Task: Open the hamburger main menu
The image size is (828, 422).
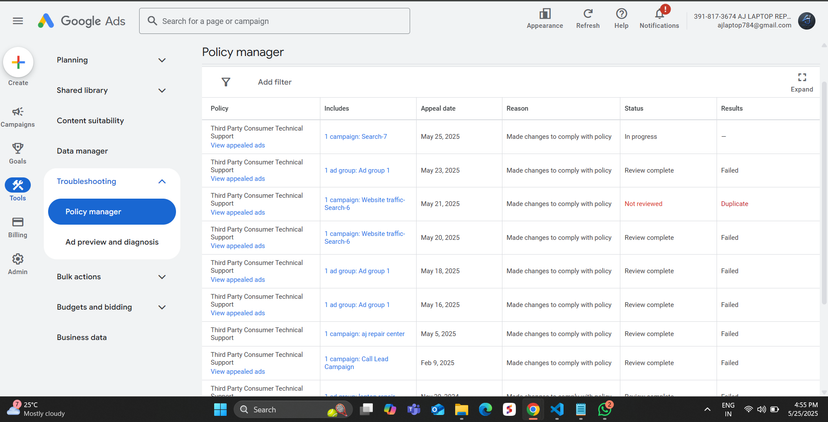Action: (17, 21)
